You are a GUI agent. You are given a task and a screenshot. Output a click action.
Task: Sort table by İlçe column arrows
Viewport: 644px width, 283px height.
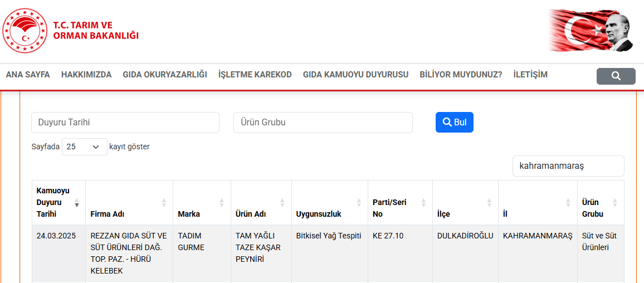click(489, 203)
